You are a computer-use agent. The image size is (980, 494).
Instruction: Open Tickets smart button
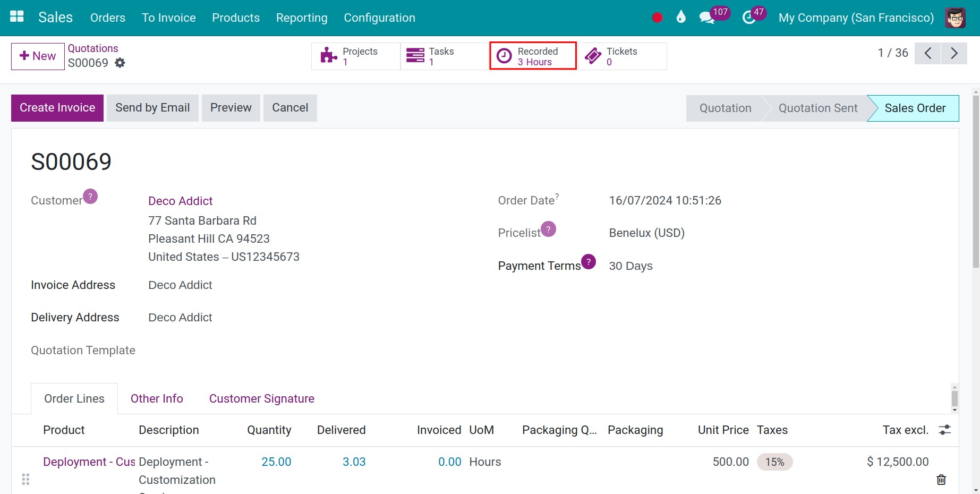point(622,56)
